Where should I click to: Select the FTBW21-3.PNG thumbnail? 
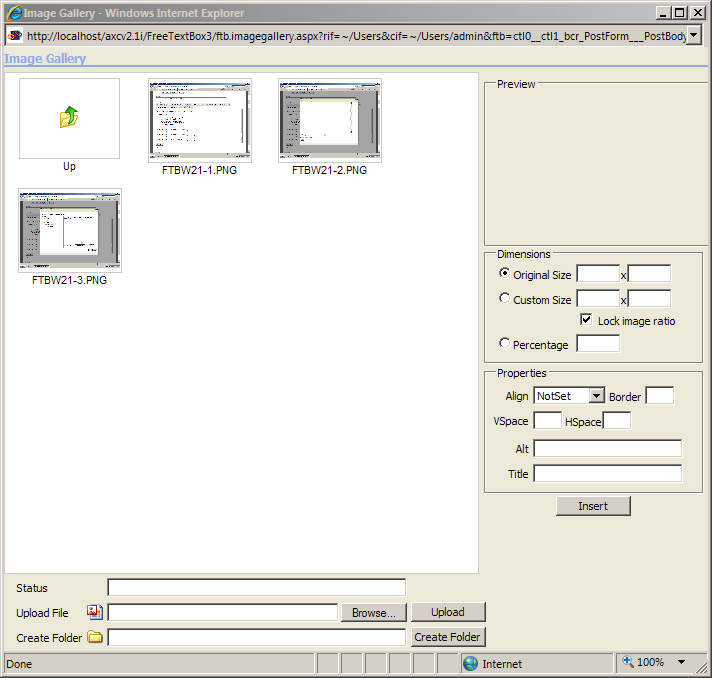pyautogui.click(x=69, y=230)
